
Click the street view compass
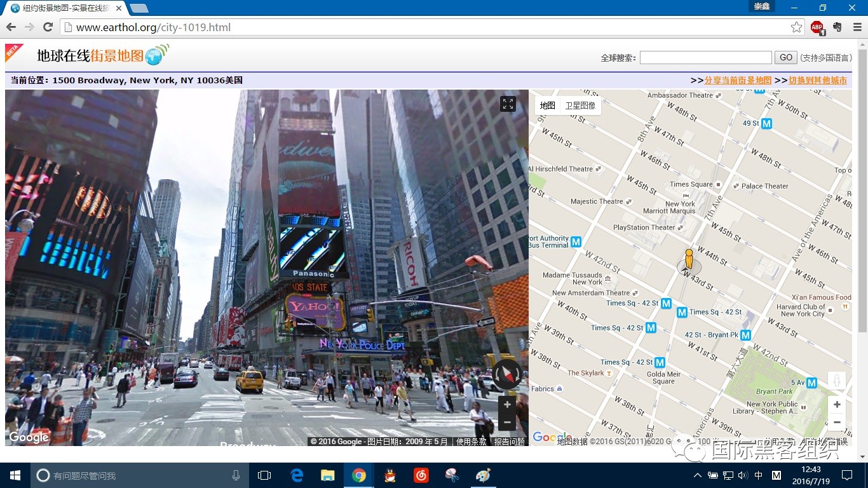(x=507, y=374)
